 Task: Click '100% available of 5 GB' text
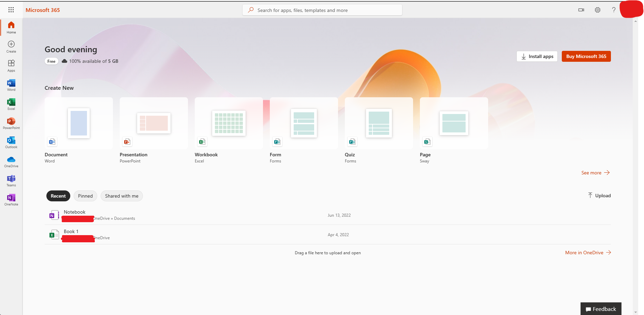tap(94, 61)
